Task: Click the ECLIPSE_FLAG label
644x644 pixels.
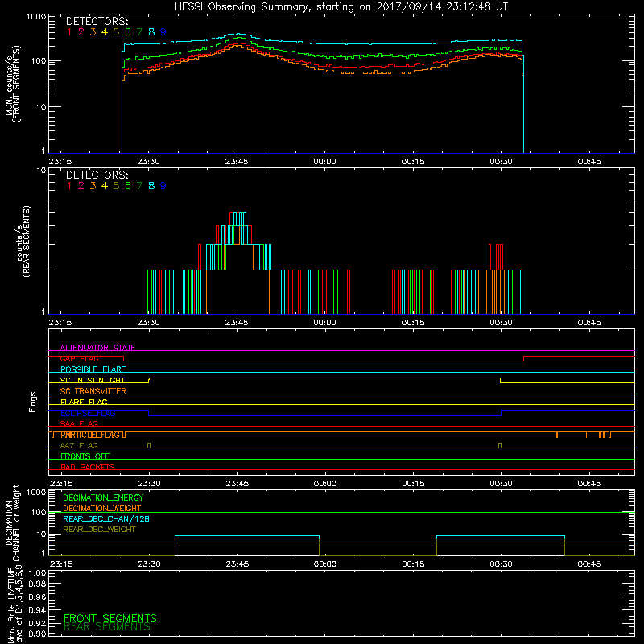Action: point(88,413)
